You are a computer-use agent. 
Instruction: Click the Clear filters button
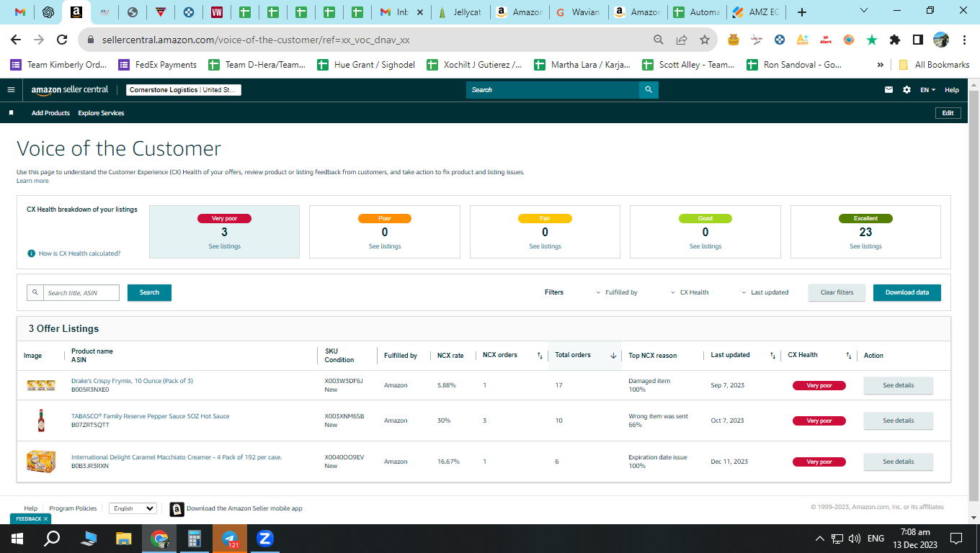point(837,292)
